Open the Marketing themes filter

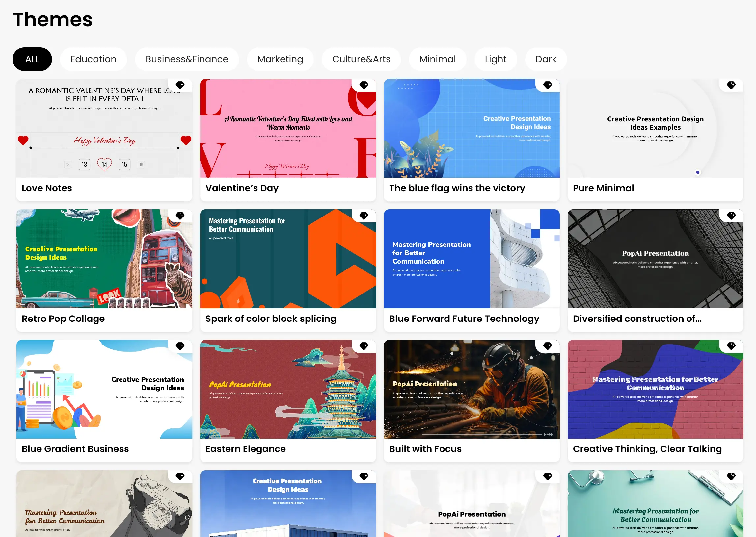coord(280,59)
